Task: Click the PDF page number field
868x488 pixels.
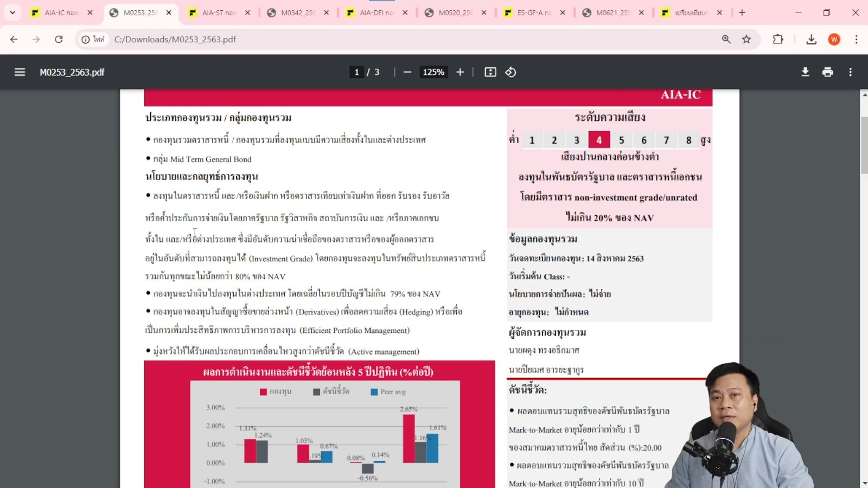Action: tap(356, 72)
